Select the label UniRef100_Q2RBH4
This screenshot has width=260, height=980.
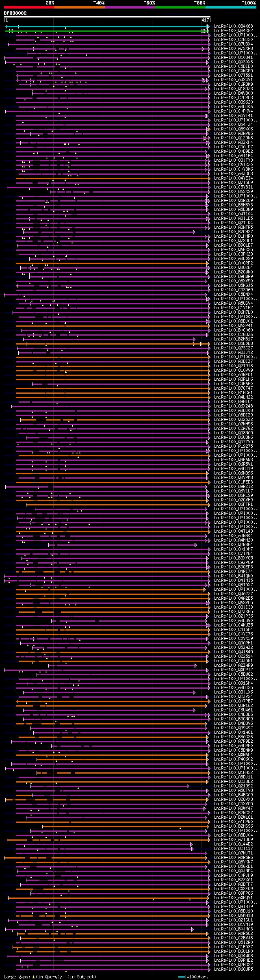[233, 545]
